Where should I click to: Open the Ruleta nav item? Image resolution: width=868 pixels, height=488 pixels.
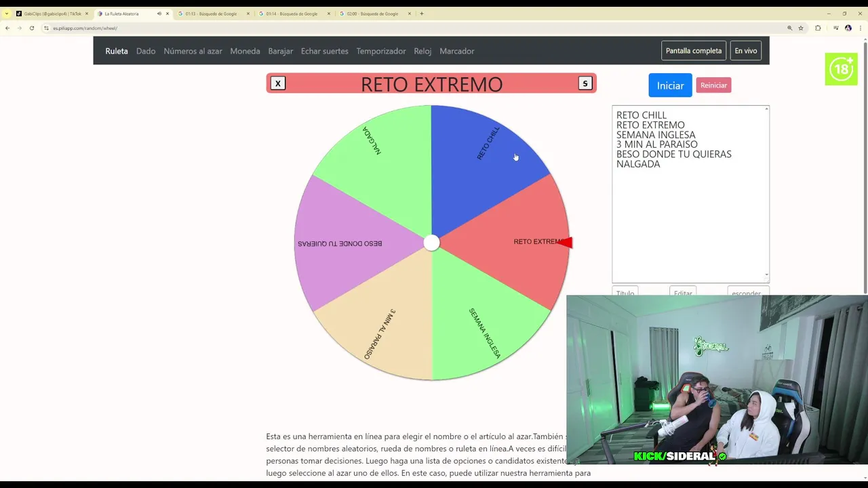(x=117, y=51)
